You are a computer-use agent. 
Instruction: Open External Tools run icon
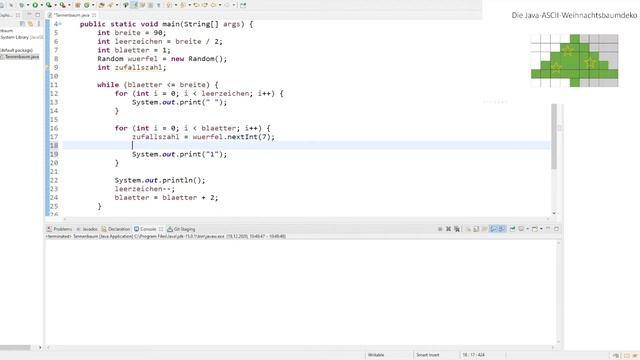(x=62, y=5)
